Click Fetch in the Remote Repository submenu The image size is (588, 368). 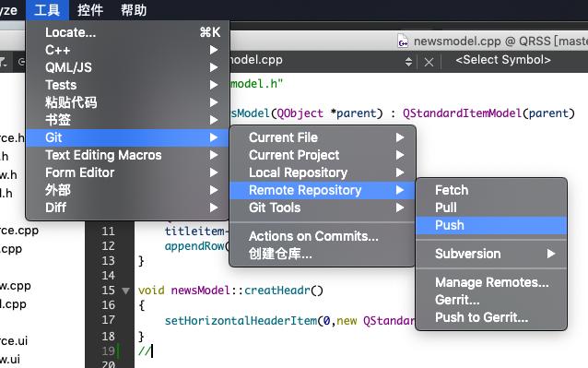point(491,190)
